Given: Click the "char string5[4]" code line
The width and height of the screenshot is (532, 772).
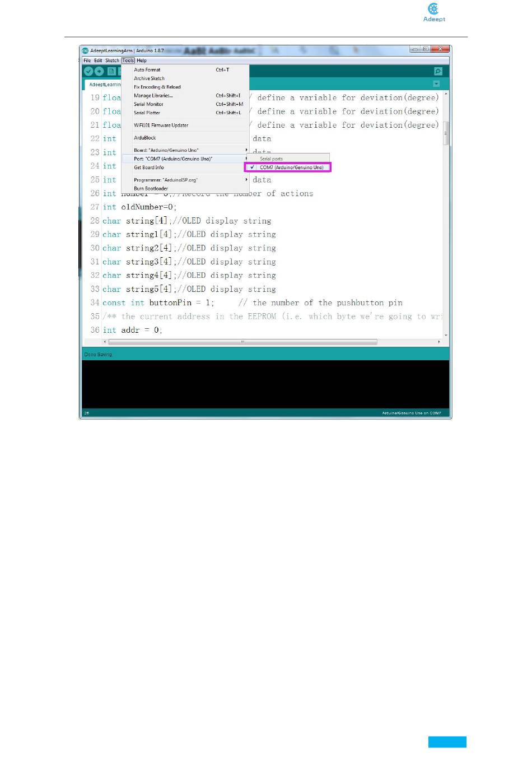Looking at the screenshot, I should click(189, 289).
